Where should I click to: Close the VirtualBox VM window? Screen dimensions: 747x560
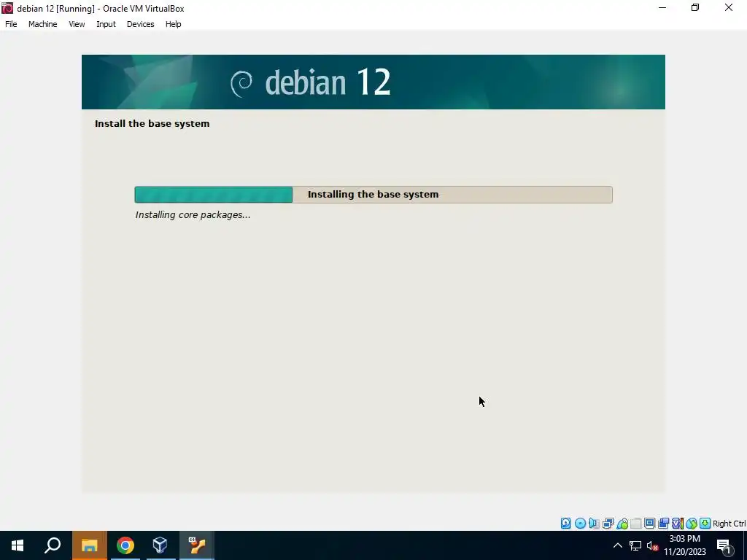(729, 7)
